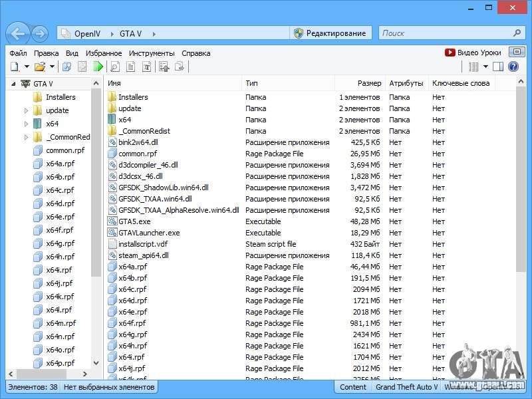
Task: Click the x64 archive icon in file list
Action: point(112,120)
